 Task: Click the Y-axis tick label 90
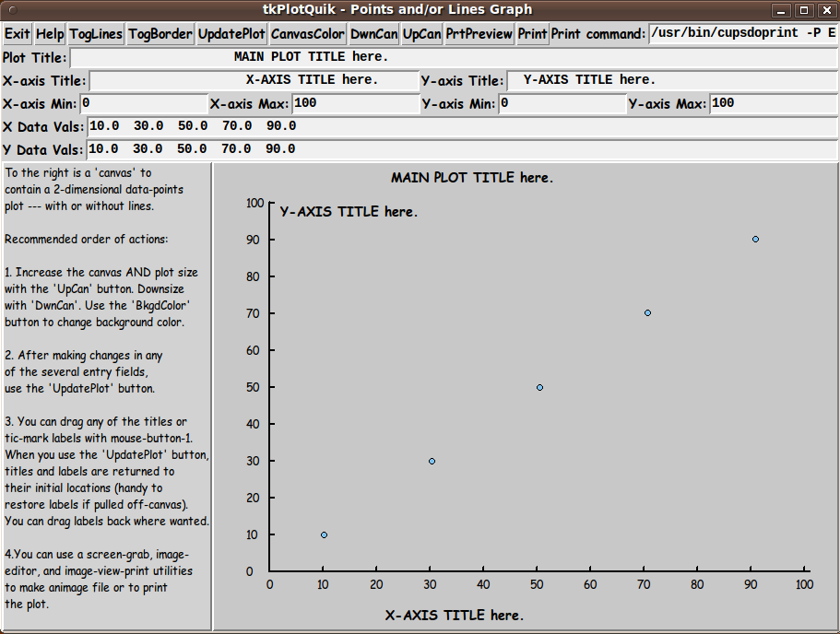253,240
